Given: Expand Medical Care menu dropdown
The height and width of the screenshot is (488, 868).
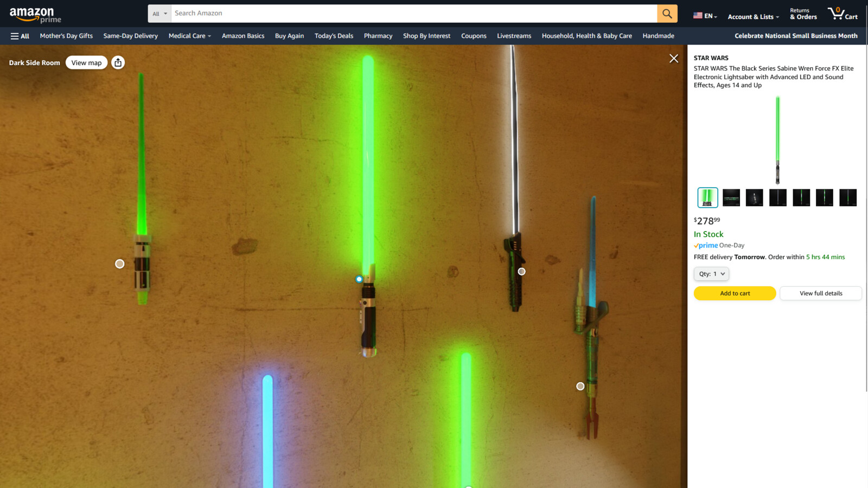Looking at the screenshot, I should click(189, 36).
